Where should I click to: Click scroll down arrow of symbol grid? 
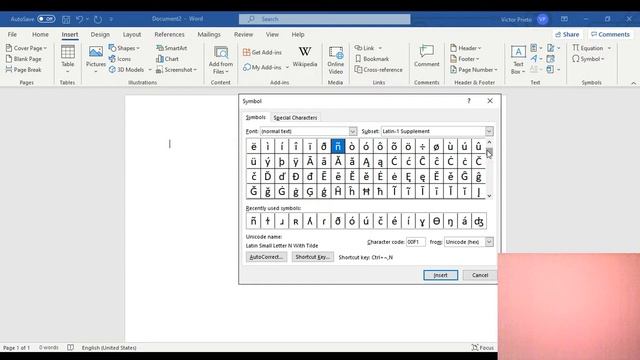pos(489,196)
